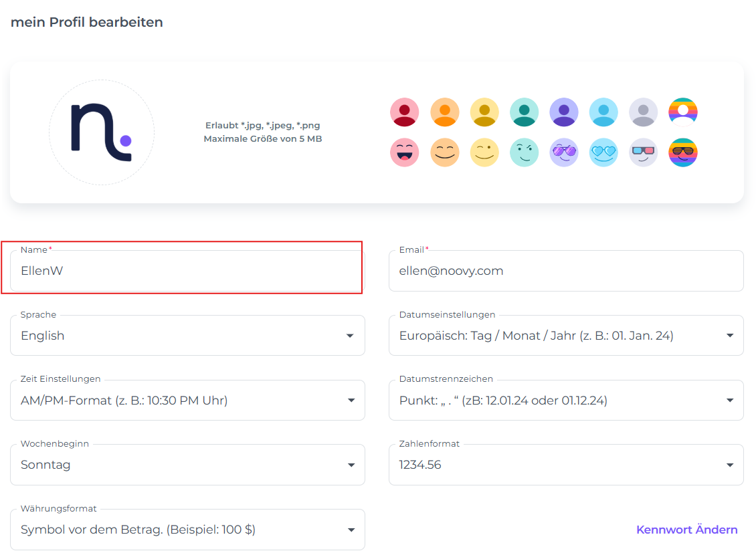Image resolution: width=756 pixels, height=555 pixels.
Task: Focus the Email input field
Action: tap(565, 271)
